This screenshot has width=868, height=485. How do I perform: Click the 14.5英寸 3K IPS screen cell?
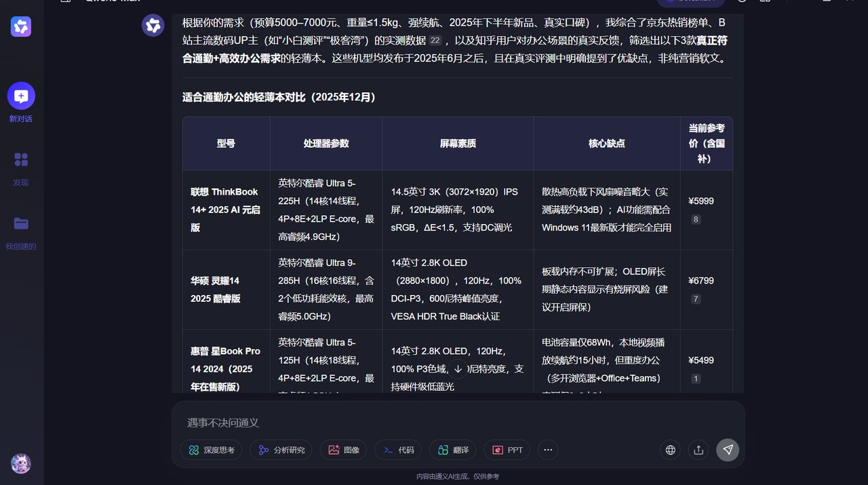(x=458, y=210)
